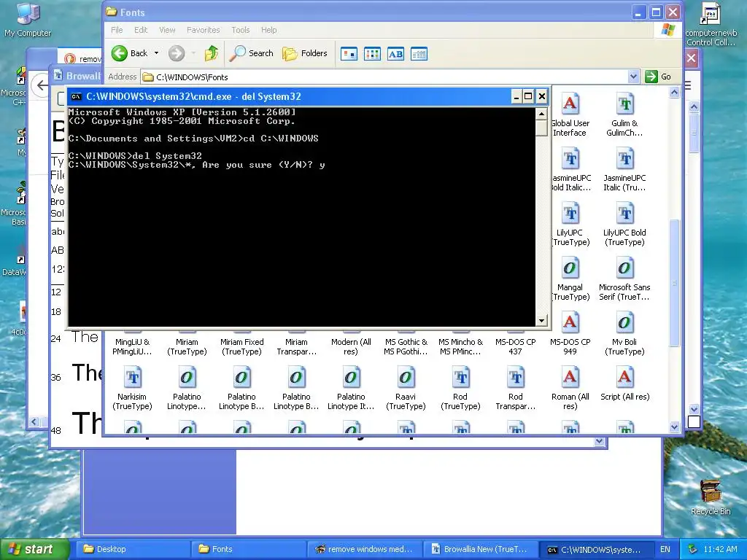This screenshot has height=560, width=747.
Task: Select Global User Interface font
Action: 570,115
